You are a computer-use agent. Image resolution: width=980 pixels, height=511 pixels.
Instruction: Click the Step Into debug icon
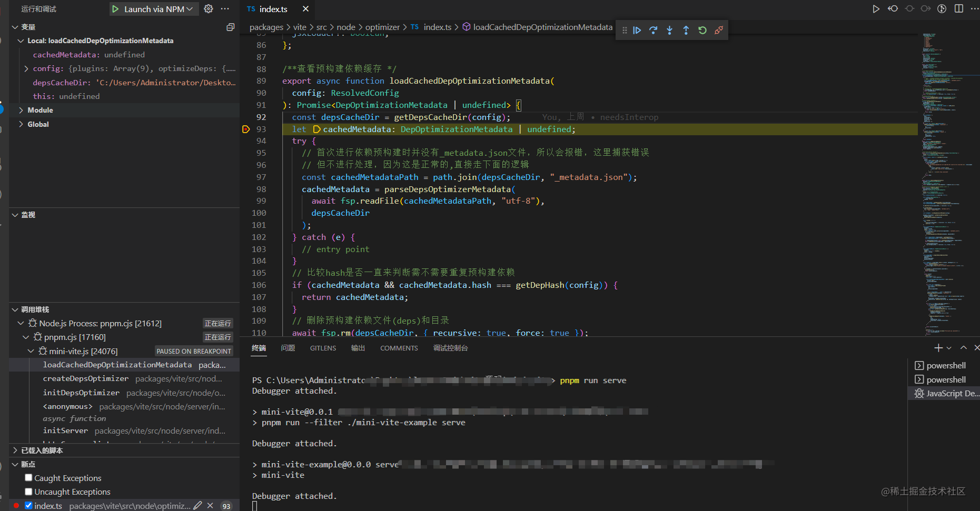(669, 31)
